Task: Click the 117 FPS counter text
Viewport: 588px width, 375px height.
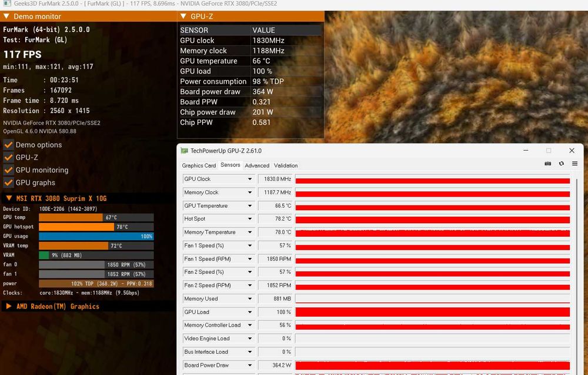Action: point(22,54)
